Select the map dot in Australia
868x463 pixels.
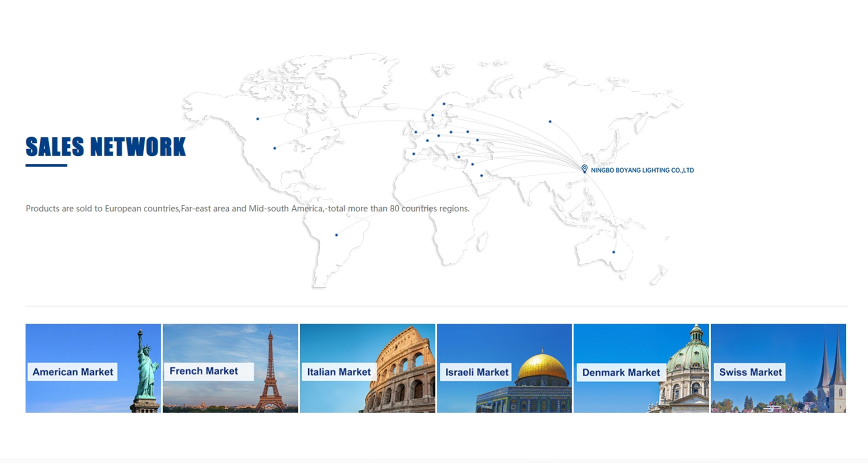tap(613, 252)
